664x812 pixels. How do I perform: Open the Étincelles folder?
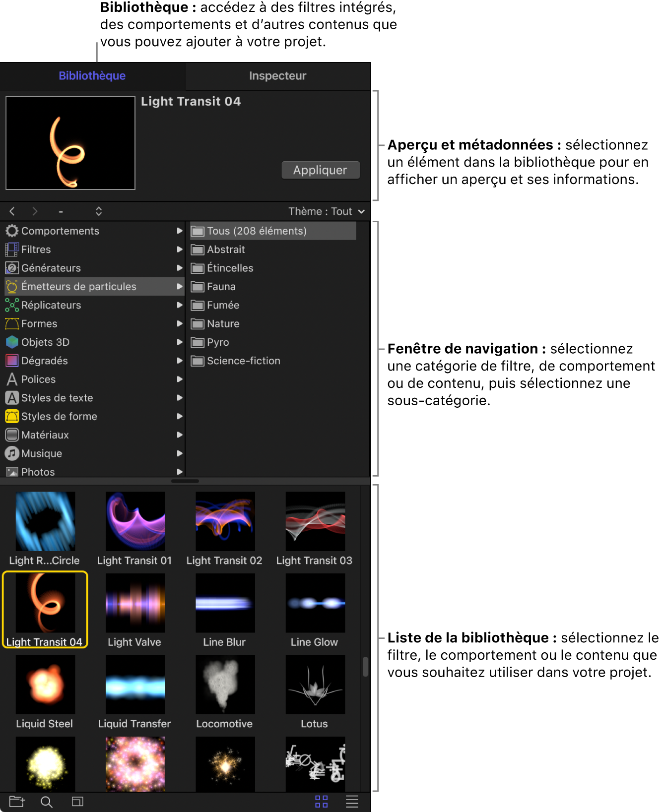230,268
